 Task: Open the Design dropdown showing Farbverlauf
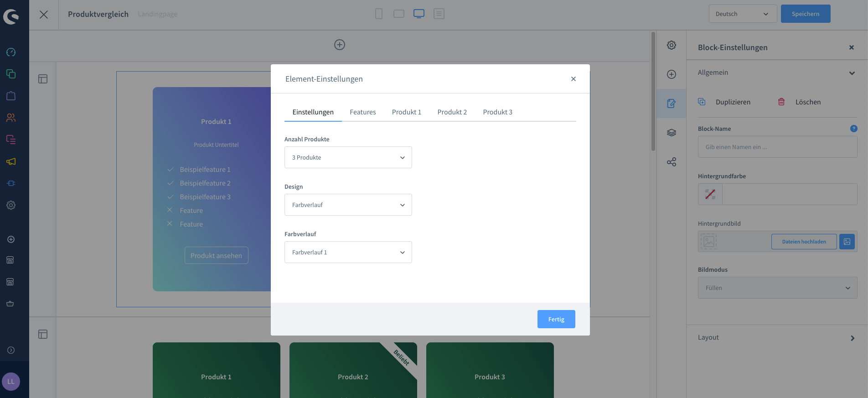pos(348,205)
